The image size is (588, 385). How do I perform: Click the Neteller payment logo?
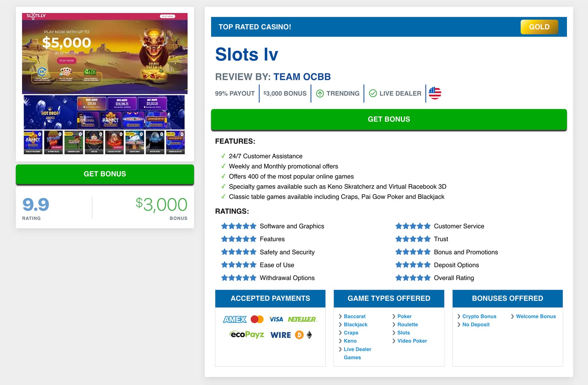[x=302, y=319]
